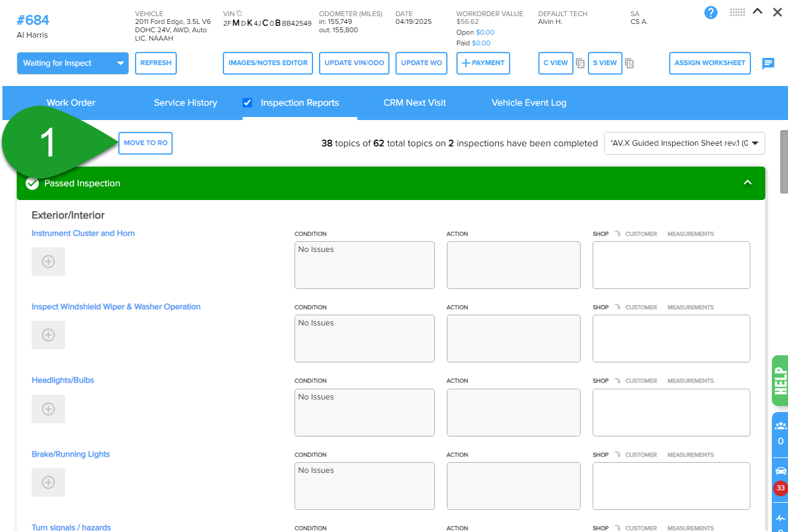Click the UPDATE WO button
This screenshot has width=788, height=532.
tap(421, 63)
